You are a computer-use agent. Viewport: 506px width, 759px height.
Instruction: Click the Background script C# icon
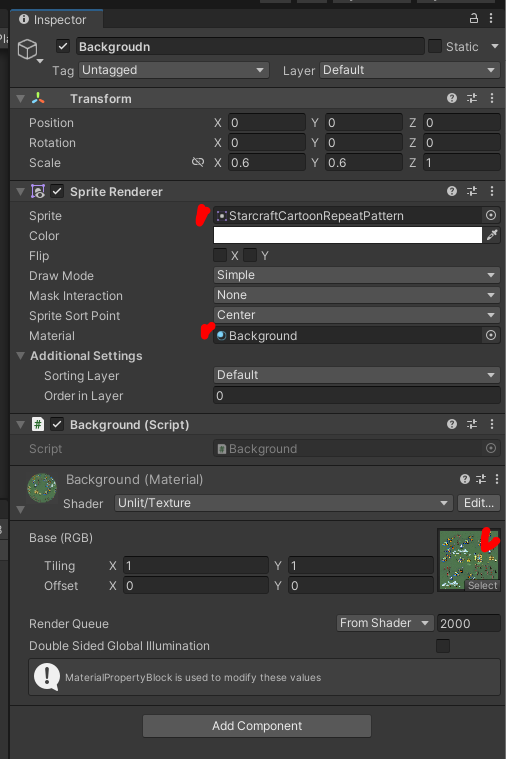click(38, 425)
